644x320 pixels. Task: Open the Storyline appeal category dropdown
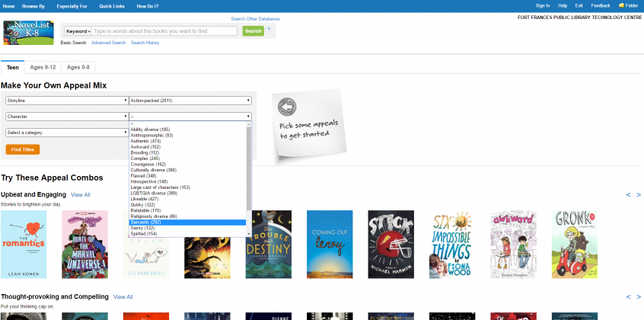click(66, 100)
